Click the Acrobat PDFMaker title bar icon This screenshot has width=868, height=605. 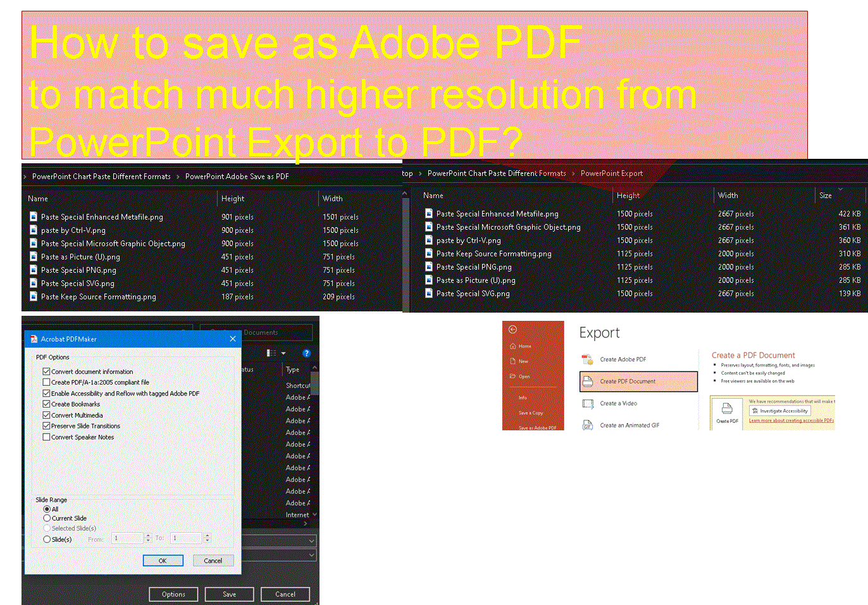point(34,339)
